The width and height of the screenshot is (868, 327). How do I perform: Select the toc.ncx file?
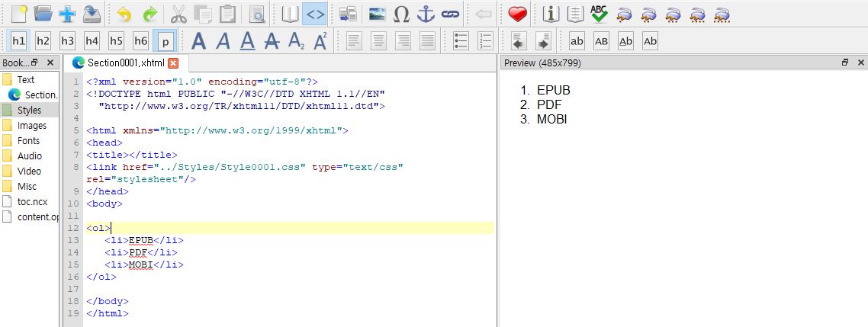(x=32, y=201)
